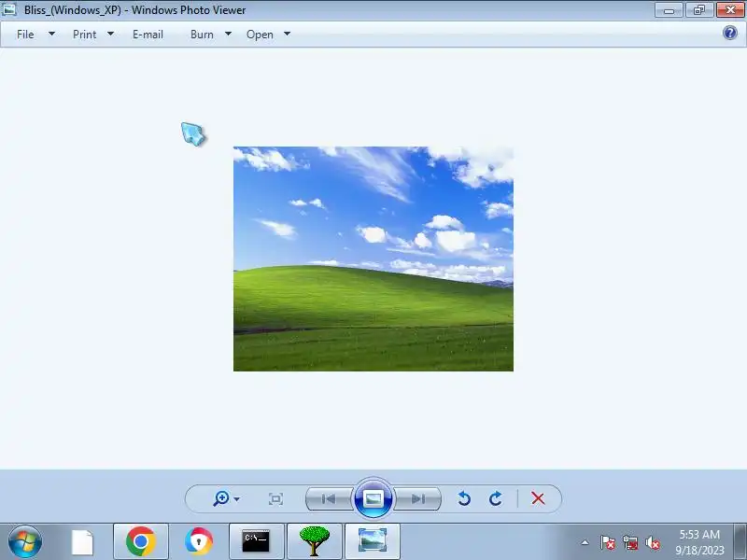Open Photo Viewer help icon
Screen dimensions: 747x560
730,33
